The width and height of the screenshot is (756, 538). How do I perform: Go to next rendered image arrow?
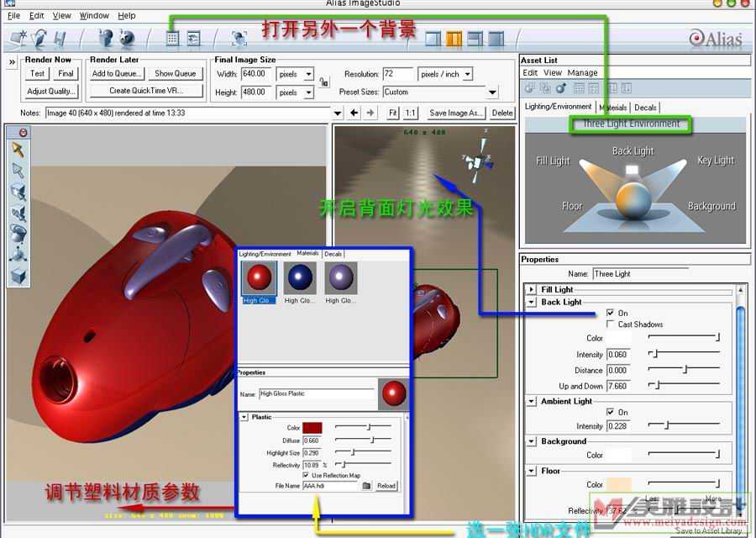[x=370, y=113]
